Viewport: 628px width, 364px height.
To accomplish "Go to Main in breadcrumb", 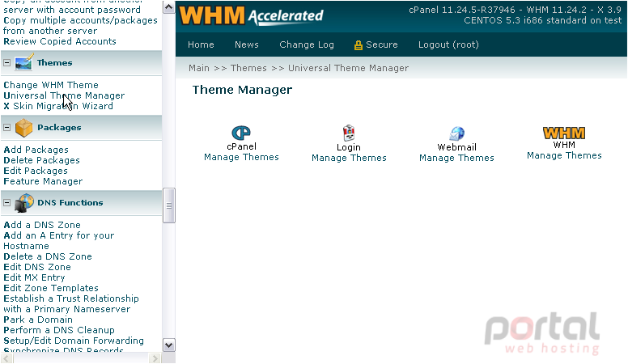I will click(198, 68).
